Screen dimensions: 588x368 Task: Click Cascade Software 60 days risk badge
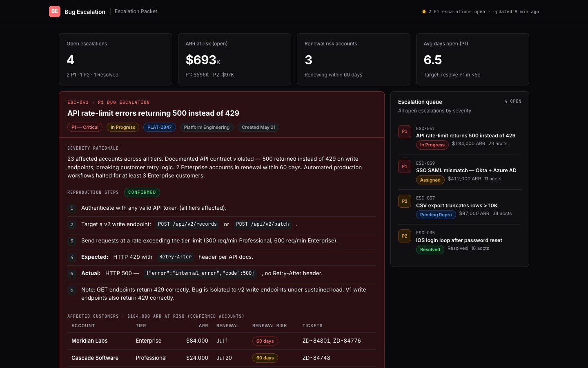pyautogui.click(x=265, y=358)
